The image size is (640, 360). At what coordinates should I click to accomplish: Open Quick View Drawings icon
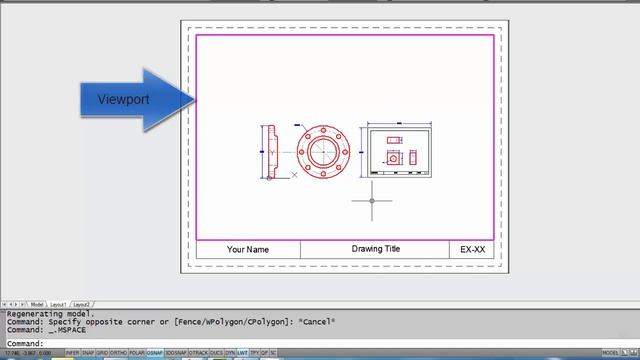(x=634, y=353)
